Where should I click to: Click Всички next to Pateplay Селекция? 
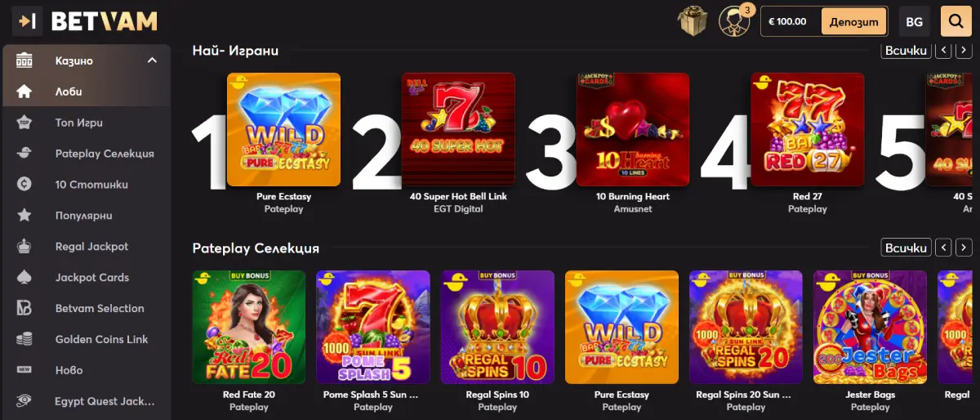coord(906,247)
